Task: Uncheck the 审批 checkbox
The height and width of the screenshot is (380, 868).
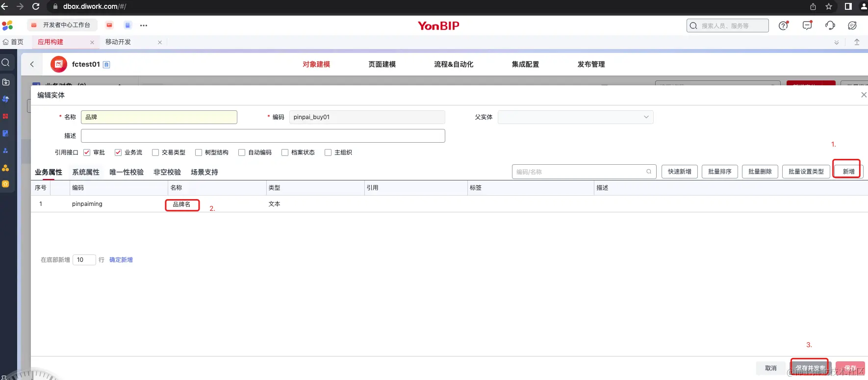Action: pyautogui.click(x=87, y=152)
